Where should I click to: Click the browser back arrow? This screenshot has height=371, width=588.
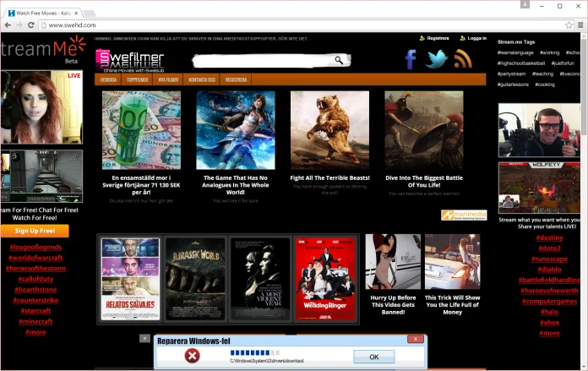[x=8, y=25]
